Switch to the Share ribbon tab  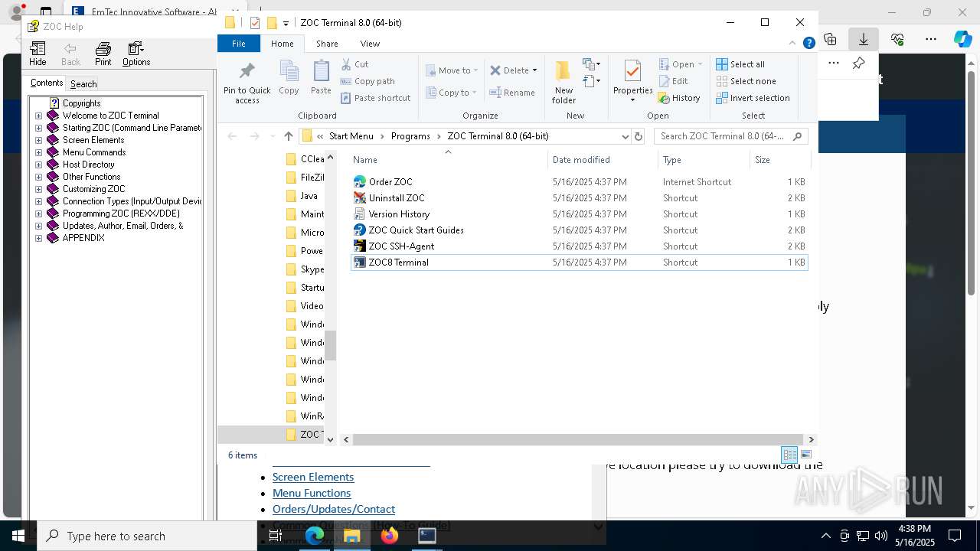coord(327,44)
